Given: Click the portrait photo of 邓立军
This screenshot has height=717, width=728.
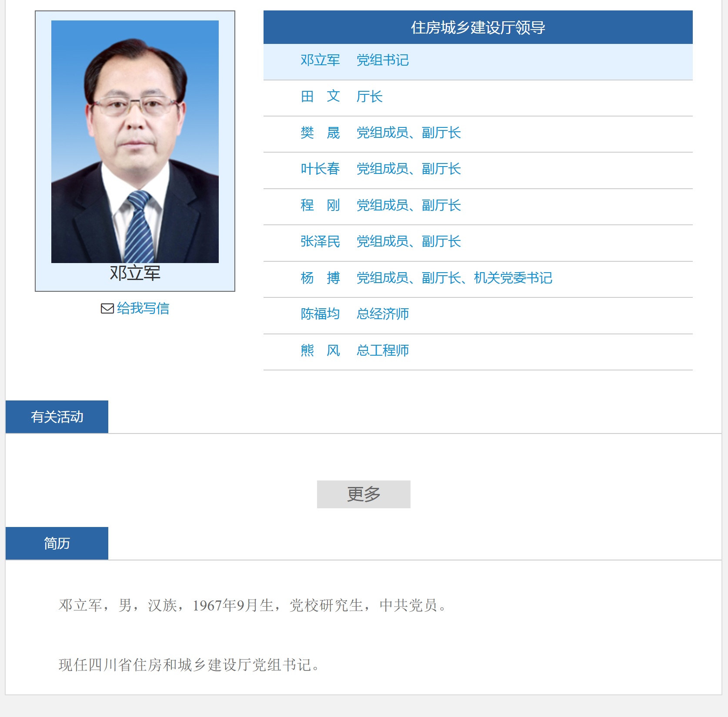Looking at the screenshot, I should pos(135,142).
